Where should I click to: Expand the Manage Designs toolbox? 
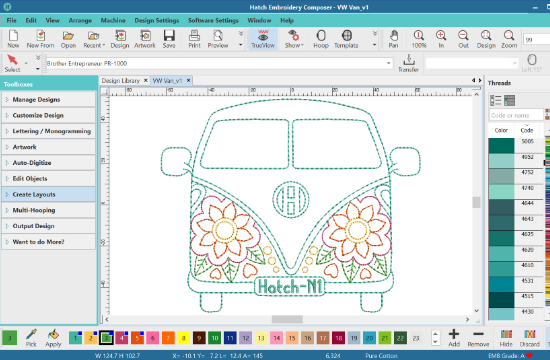49,100
